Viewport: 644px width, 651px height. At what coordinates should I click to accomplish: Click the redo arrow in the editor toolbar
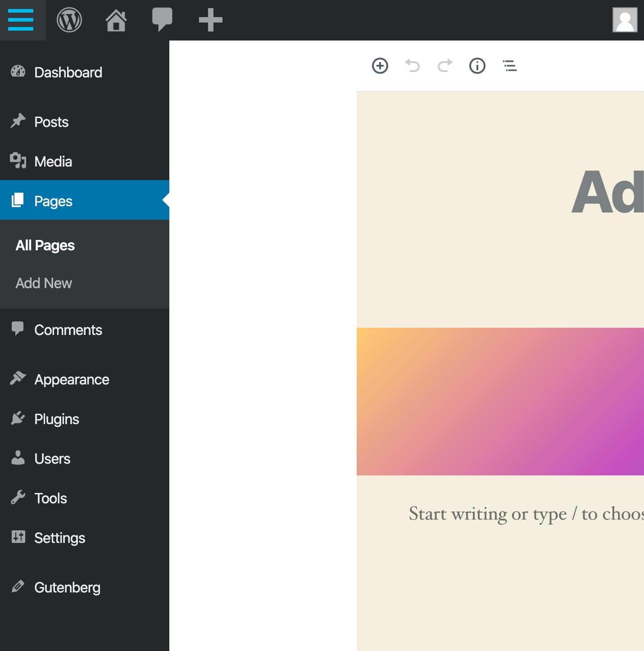pyautogui.click(x=444, y=66)
